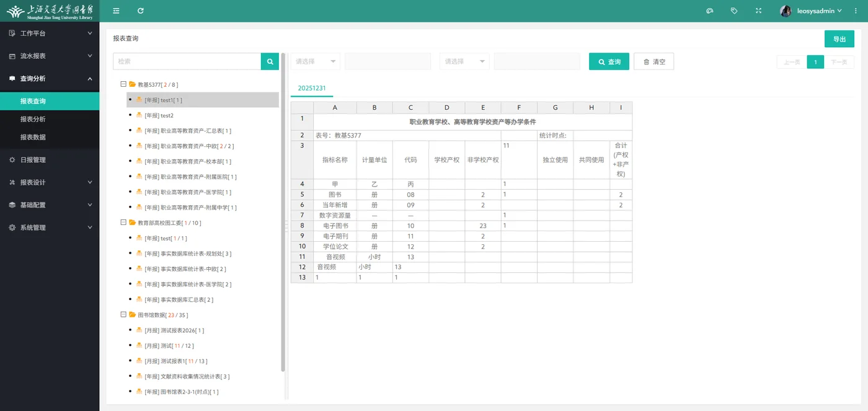Click the 图书馆数据 folder icon
The image size is (868, 411).
[132, 315]
